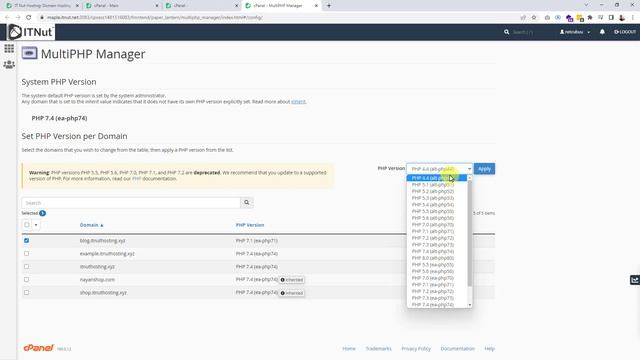Click the ITNut logo
This screenshot has width=640, height=360.
(x=31, y=32)
